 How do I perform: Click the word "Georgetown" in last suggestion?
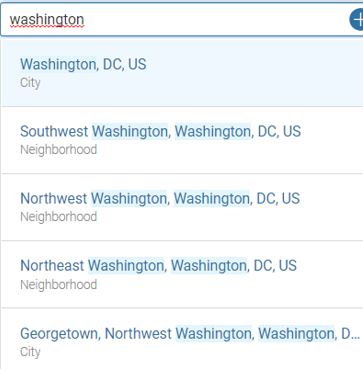(x=59, y=334)
